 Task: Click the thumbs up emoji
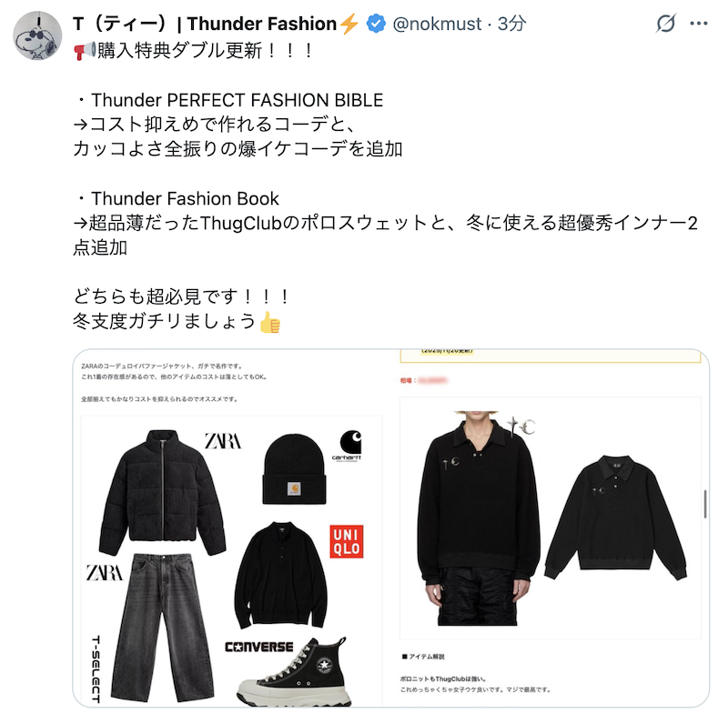tap(270, 322)
